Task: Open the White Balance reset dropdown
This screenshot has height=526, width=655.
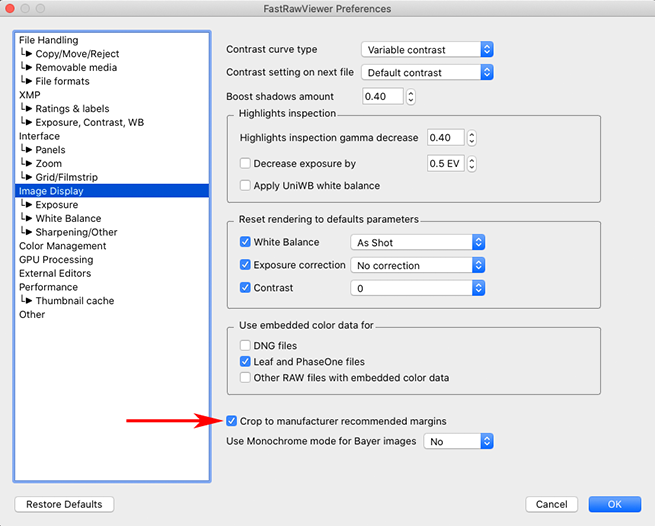Action: click(x=418, y=242)
